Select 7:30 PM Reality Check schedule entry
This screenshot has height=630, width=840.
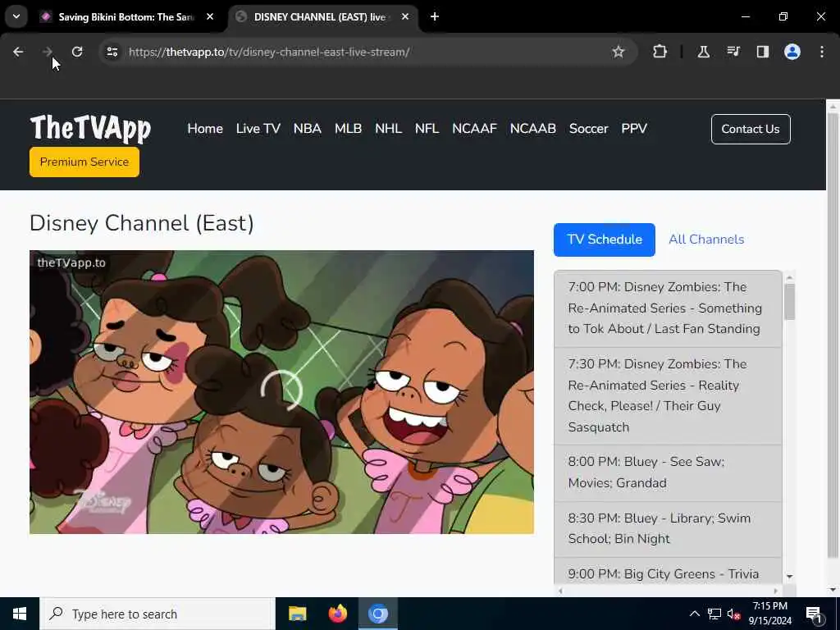(x=668, y=396)
